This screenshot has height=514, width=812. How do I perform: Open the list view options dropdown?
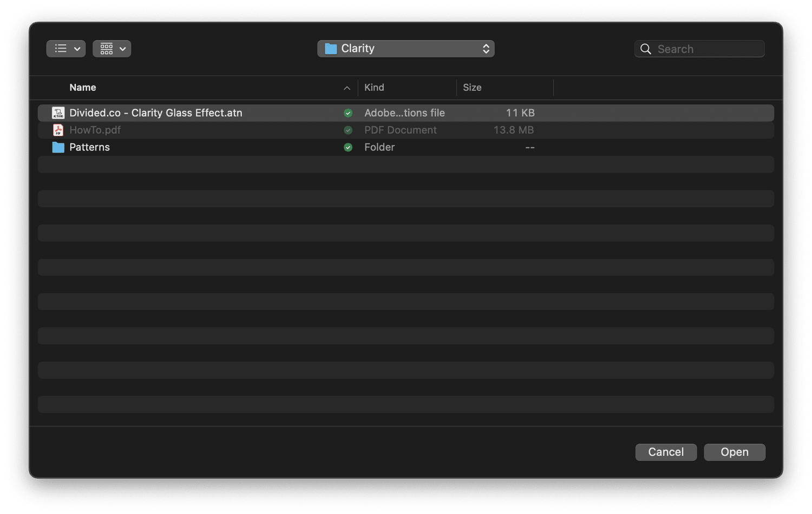[x=66, y=49]
